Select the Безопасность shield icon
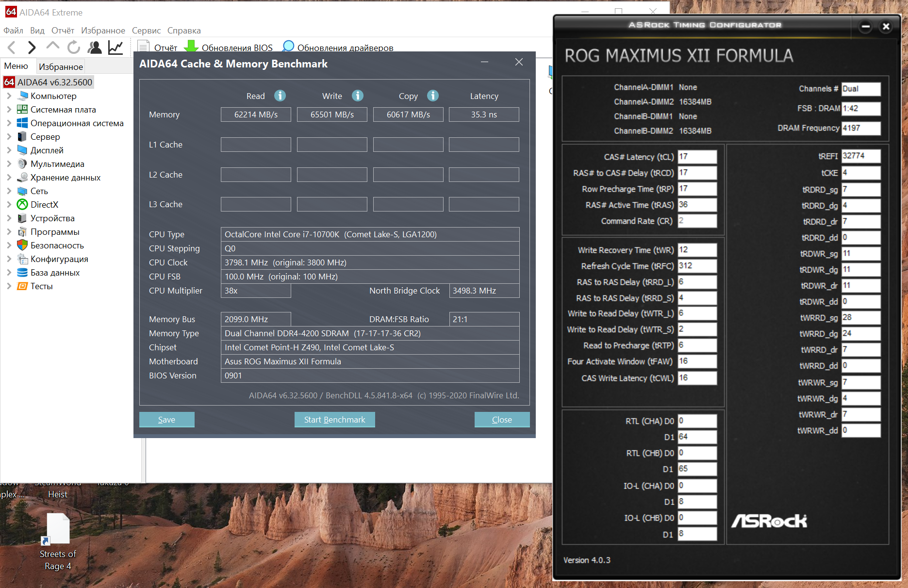 click(x=22, y=245)
